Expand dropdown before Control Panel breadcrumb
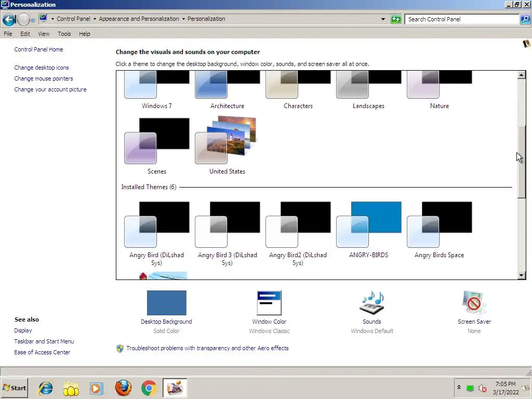This screenshot has width=532, height=399. coord(52,19)
